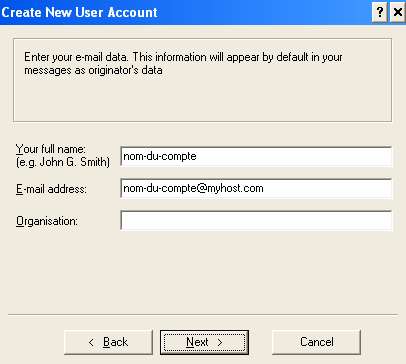Close the Create New User Account dialog
Image resolution: width=406 pixels, height=364 pixels.
coord(398,13)
